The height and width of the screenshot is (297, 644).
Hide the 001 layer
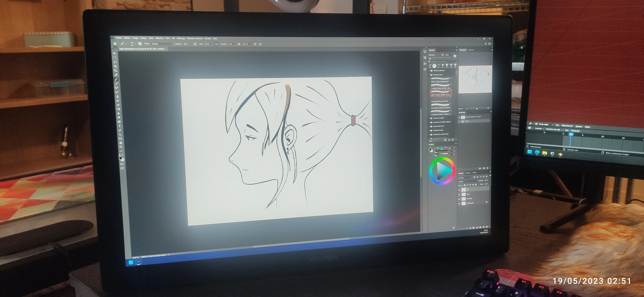click(459, 190)
